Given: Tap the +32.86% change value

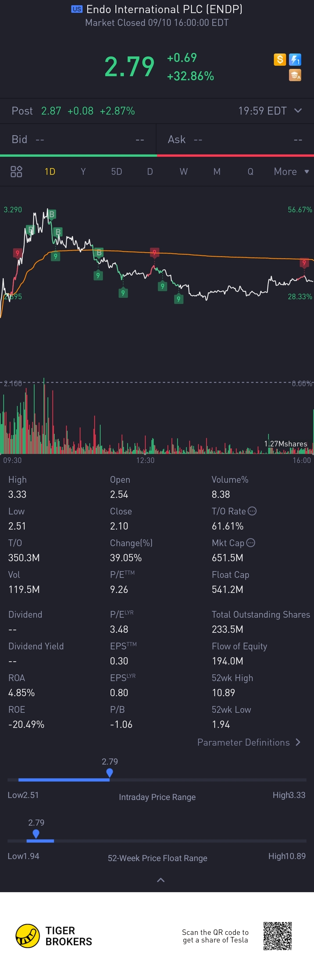Looking at the screenshot, I should click(x=190, y=76).
